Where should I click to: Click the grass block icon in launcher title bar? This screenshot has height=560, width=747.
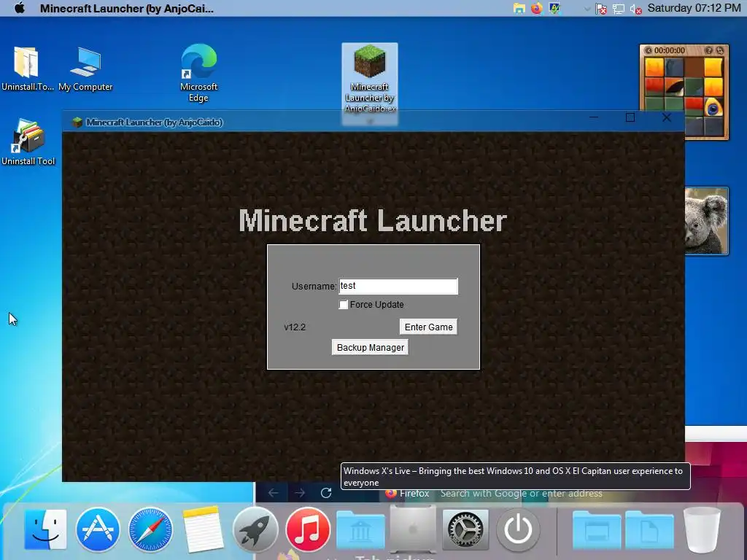(77, 122)
